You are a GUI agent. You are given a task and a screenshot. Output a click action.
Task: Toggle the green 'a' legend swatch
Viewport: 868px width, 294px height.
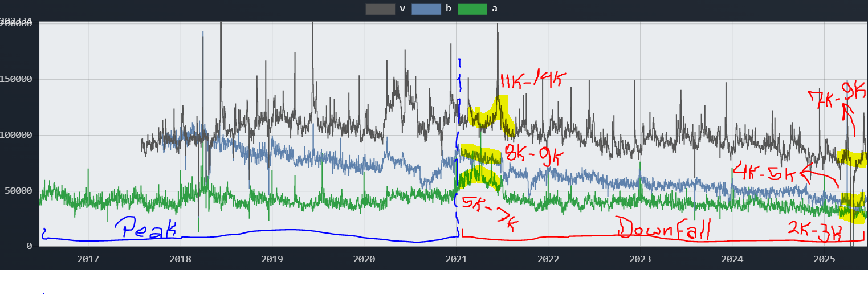pyautogui.click(x=472, y=9)
